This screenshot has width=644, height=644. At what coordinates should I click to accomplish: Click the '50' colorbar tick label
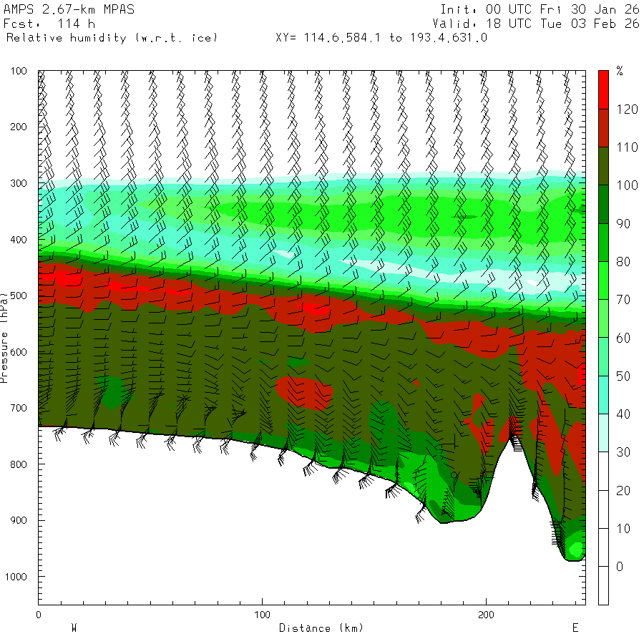tap(623, 376)
